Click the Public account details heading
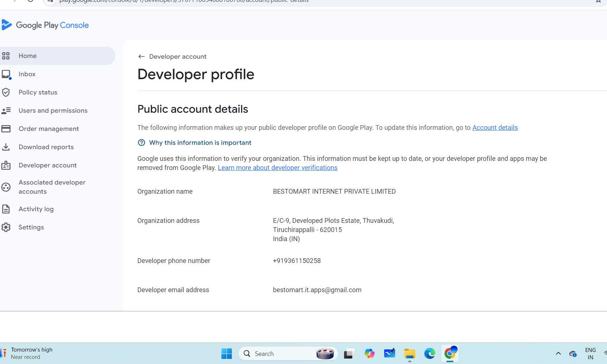This screenshot has width=607, height=364. (x=192, y=109)
